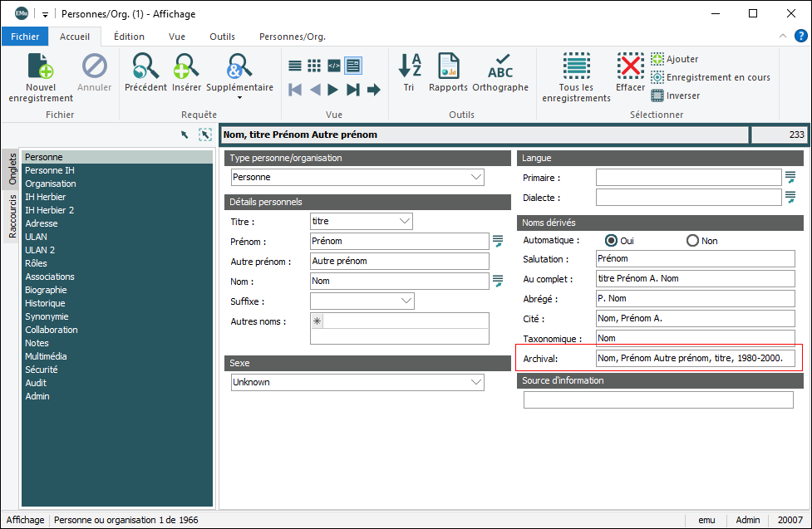
Task: Click the Précédent search icon
Action: click(x=145, y=66)
